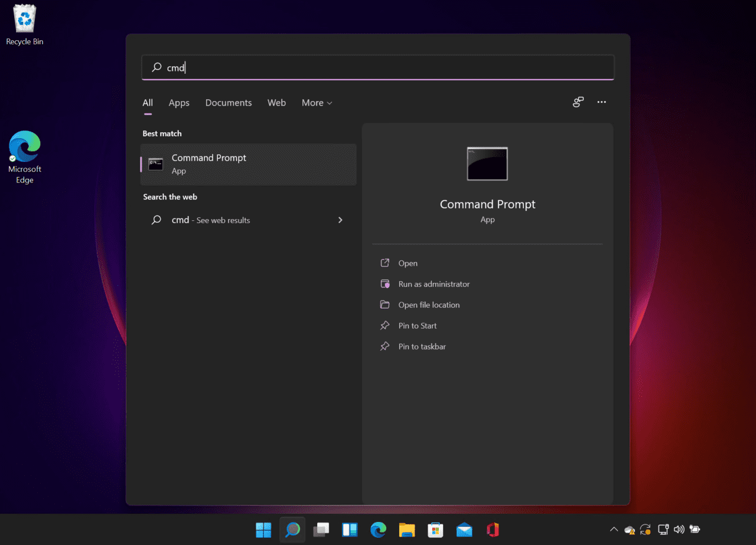Expand the cmd web results chevron
This screenshot has height=545, width=756.
click(340, 220)
